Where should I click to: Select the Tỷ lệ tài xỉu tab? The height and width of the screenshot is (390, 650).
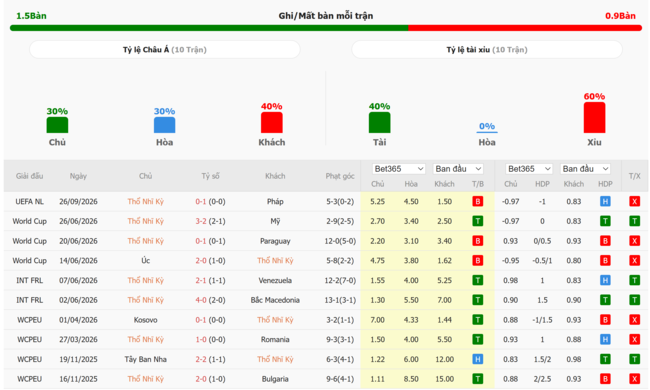487,50
